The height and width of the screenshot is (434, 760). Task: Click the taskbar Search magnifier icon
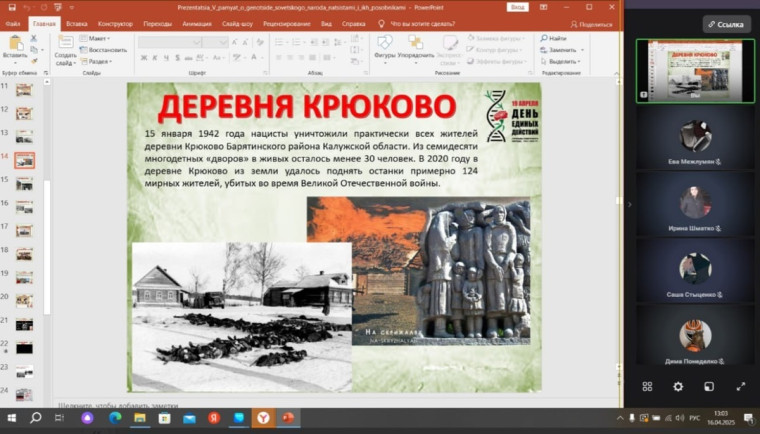pos(35,418)
